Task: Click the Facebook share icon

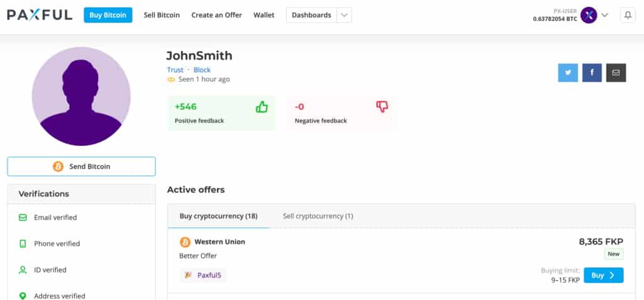Action: pyautogui.click(x=592, y=73)
